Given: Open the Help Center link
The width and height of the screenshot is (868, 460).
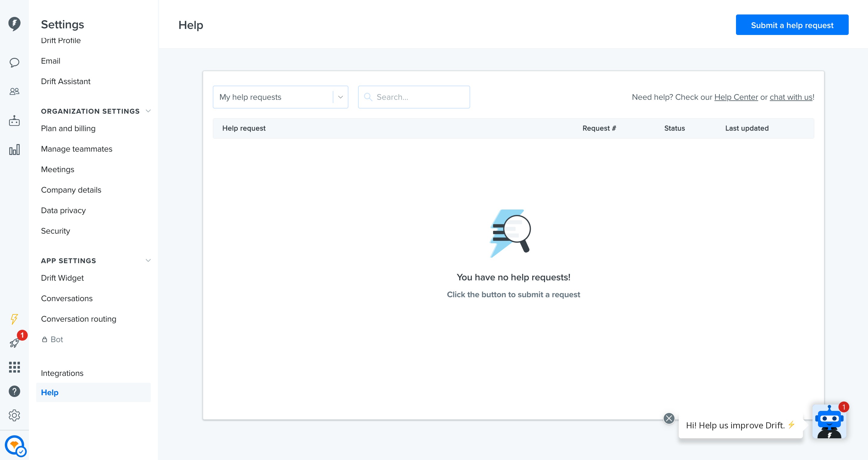Looking at the screenshot, I should point(736,97).
